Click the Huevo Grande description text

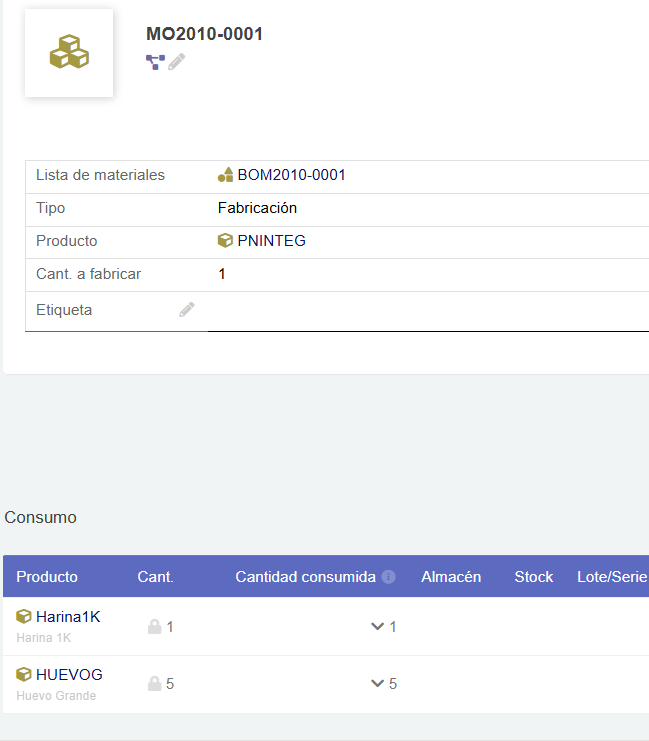[56, 696]
